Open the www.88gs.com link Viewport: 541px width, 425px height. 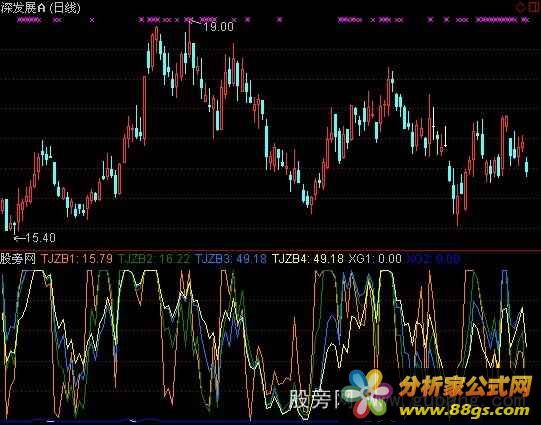pos(464,410)
